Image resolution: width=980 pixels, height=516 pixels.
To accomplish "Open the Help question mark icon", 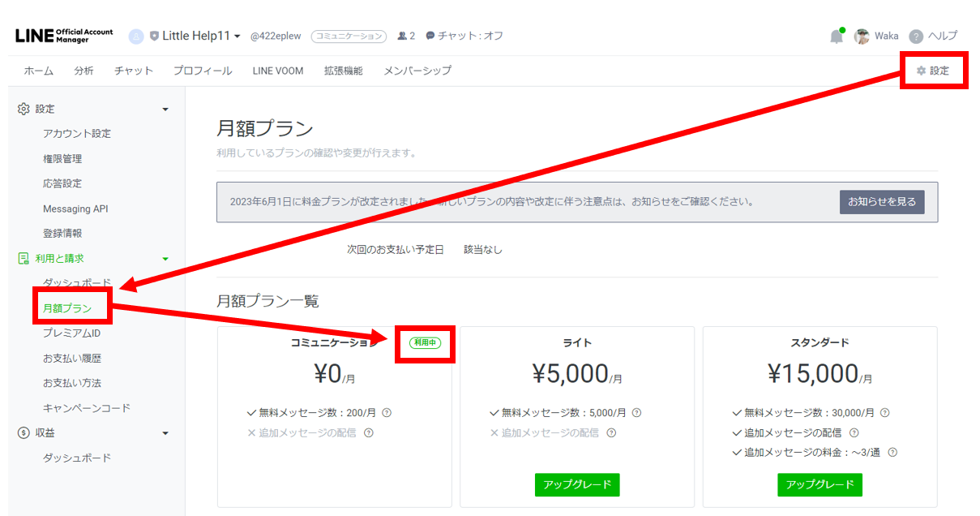I will [x=916, y=37].
